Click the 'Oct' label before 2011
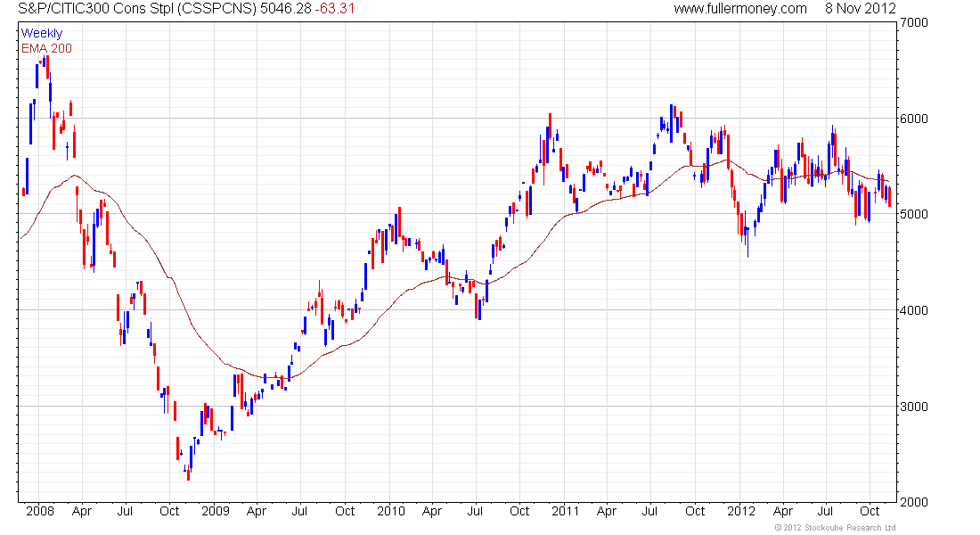This screenshot has width=980, height=535. click(x=519, y=511)
